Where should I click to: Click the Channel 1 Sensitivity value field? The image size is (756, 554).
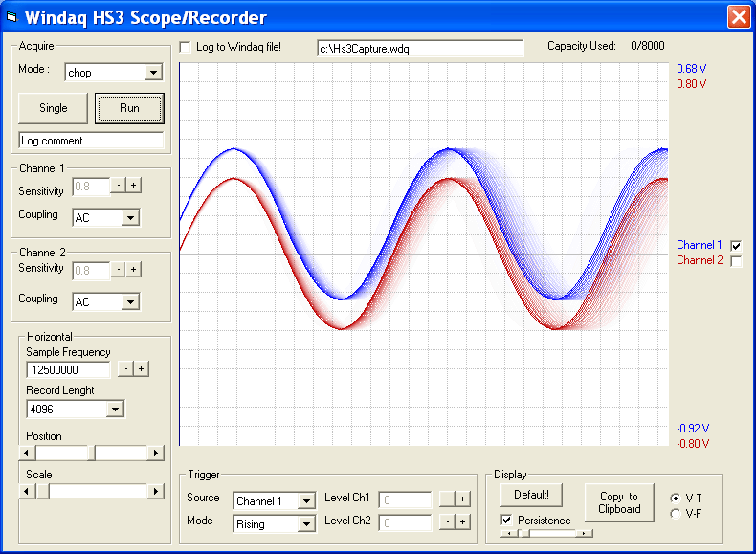click(x=91, y=187)
